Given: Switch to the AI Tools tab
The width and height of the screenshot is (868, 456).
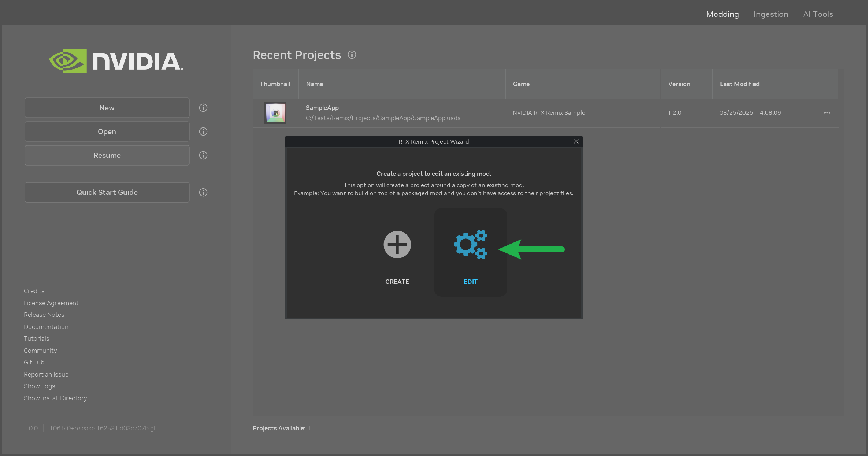Looking at the screenshot, I should tap(818, 14).
